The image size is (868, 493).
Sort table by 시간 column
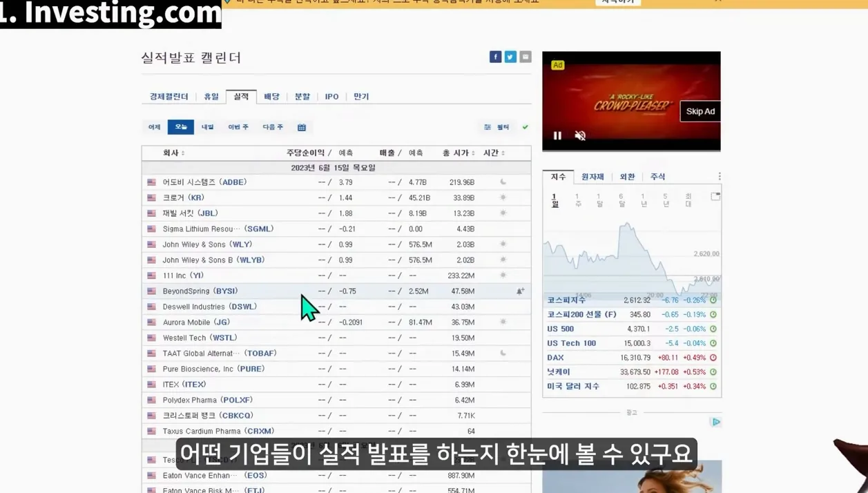[494, 153]
